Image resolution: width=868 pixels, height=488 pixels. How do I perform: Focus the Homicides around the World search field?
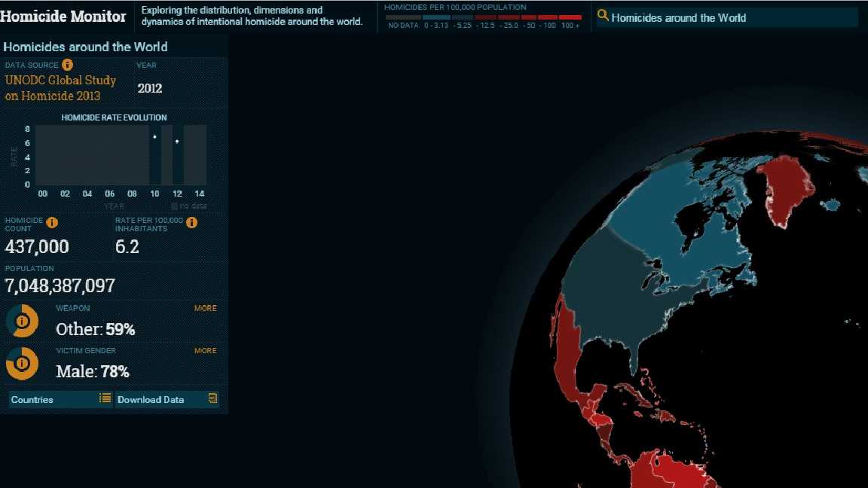727,18
